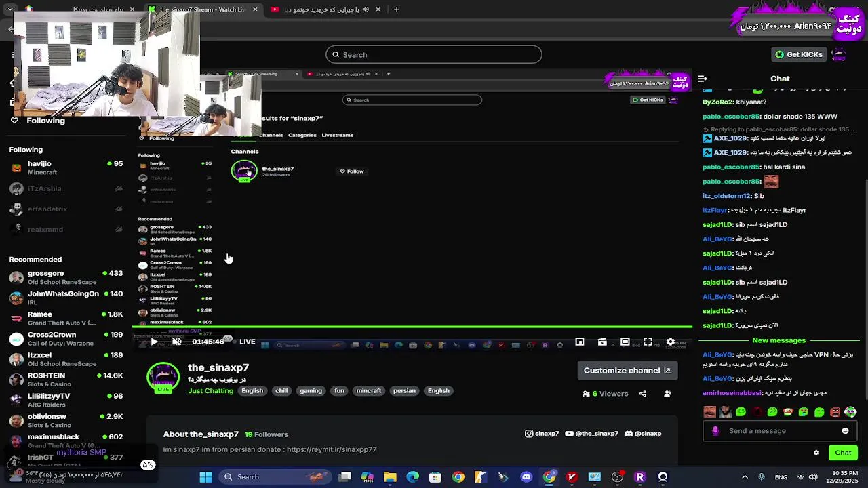
Task: Share the stream via share icon
Action: point(642,394)
